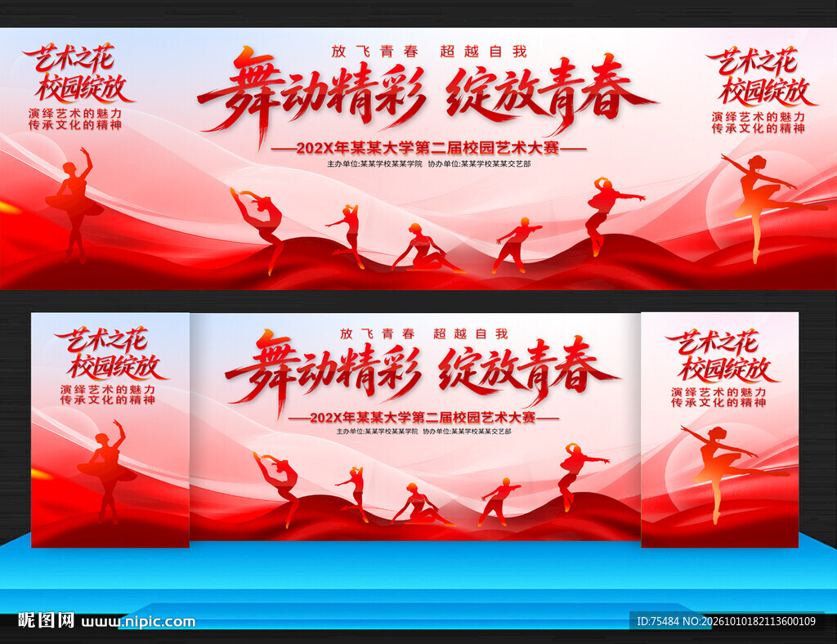This screenshot has height=644, width=837.
Task: Click "演绎艺术的魅力" on the stage's left panel
Action: click(x=107, y=390)
